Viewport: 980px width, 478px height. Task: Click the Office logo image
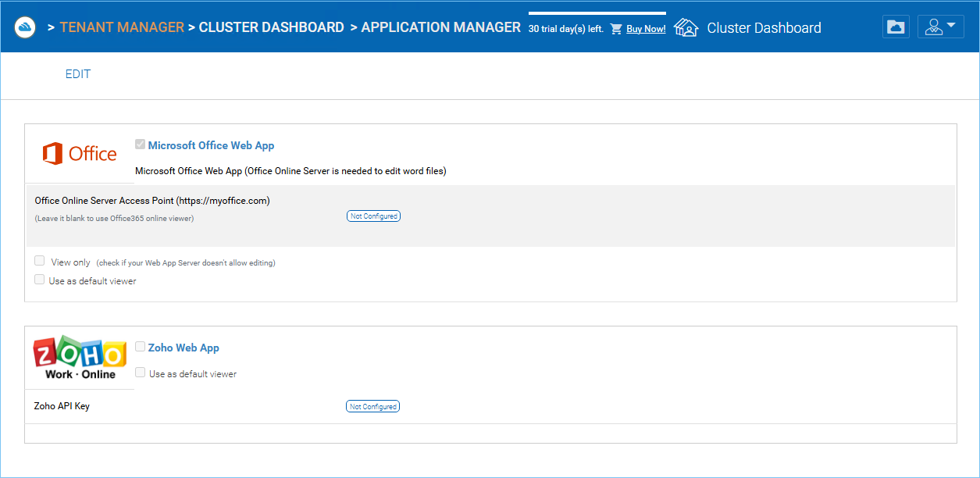(x=80, y=154)
